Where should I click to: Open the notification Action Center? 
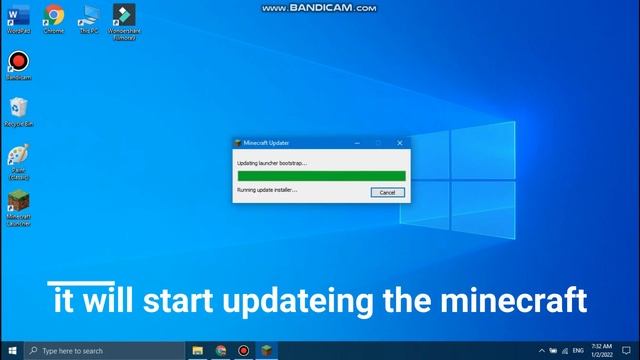[x=626, y=351]
